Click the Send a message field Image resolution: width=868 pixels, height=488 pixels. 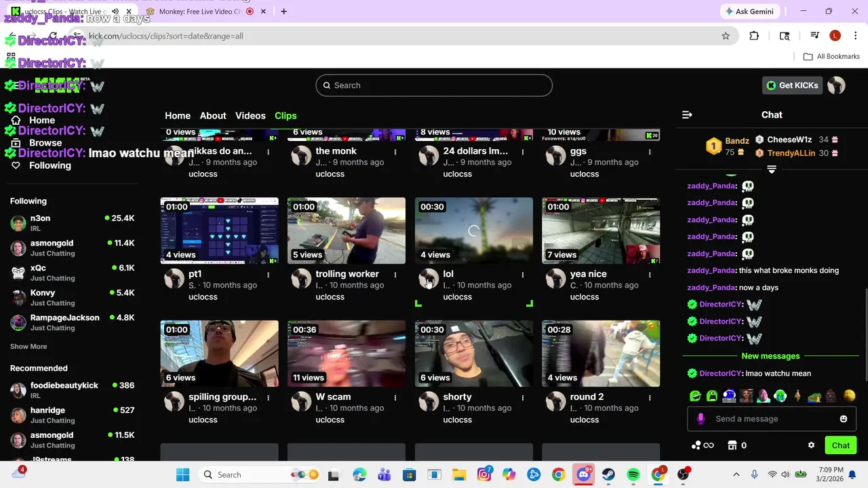point(772,419)
